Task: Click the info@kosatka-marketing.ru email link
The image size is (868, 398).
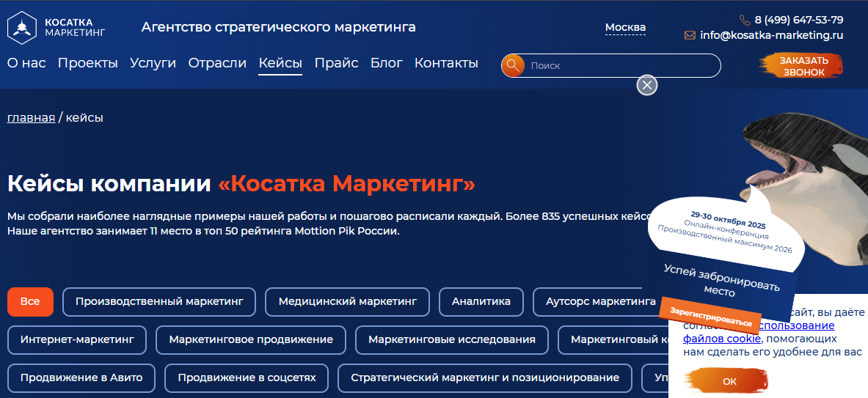Action: click(772, 35)
